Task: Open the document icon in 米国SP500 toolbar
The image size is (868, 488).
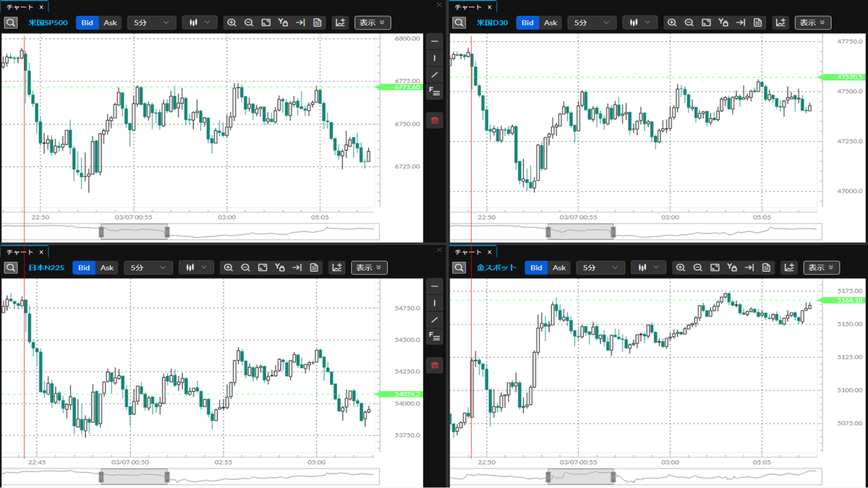Action: coord(318,22)
